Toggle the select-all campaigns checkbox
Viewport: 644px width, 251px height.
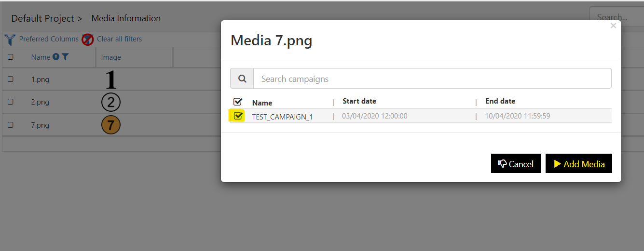[238, 102]
